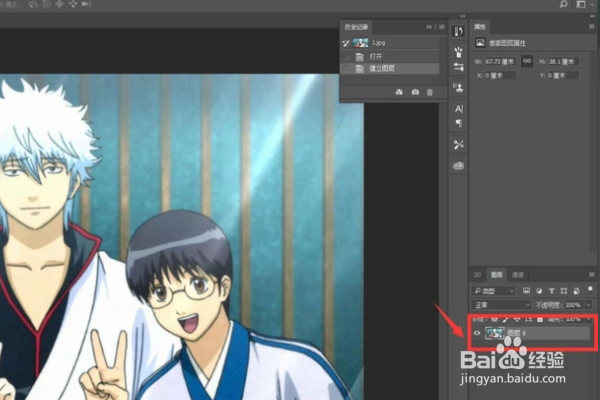This screenshot has width=600, height=400.
Task: Toggle the layer filtering on/off switch
Action: click(x=590, y=290)
